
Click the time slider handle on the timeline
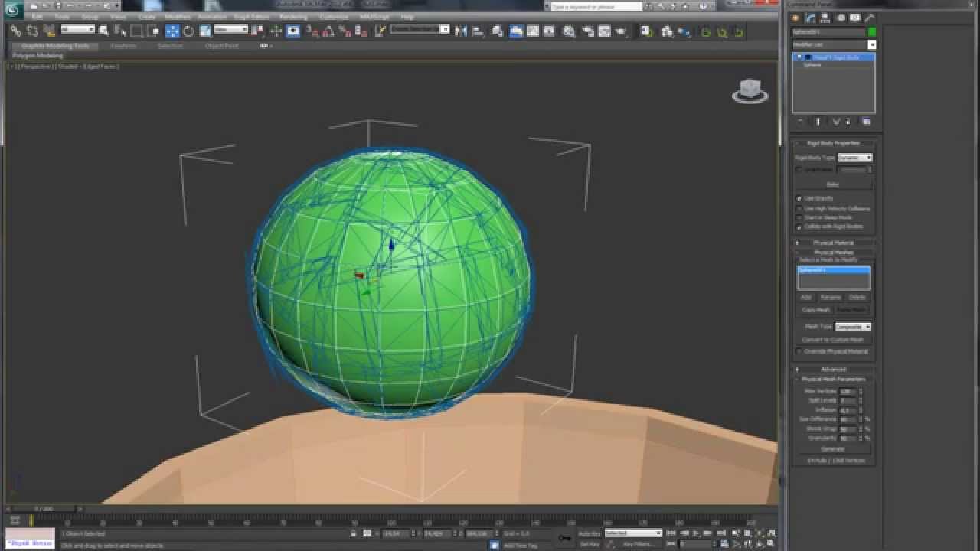click(44, 509)
